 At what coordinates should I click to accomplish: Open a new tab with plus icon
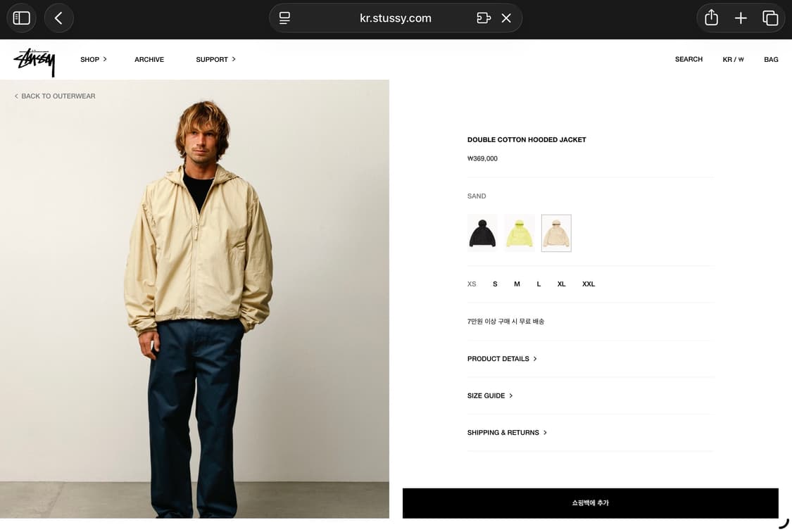741,18
